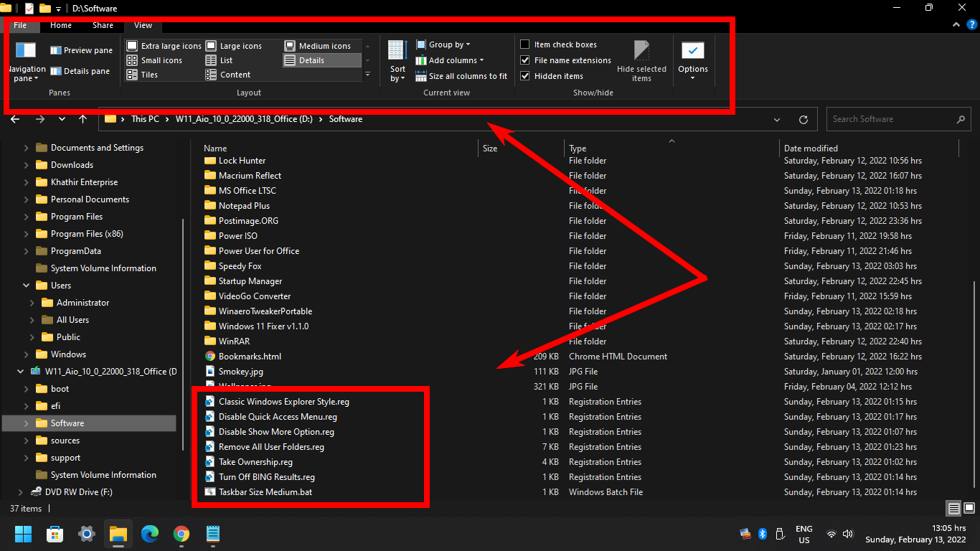Viewport: 980px width, 551px height.
Task: Open the ENG US language switcher
Action: [804, 534]
